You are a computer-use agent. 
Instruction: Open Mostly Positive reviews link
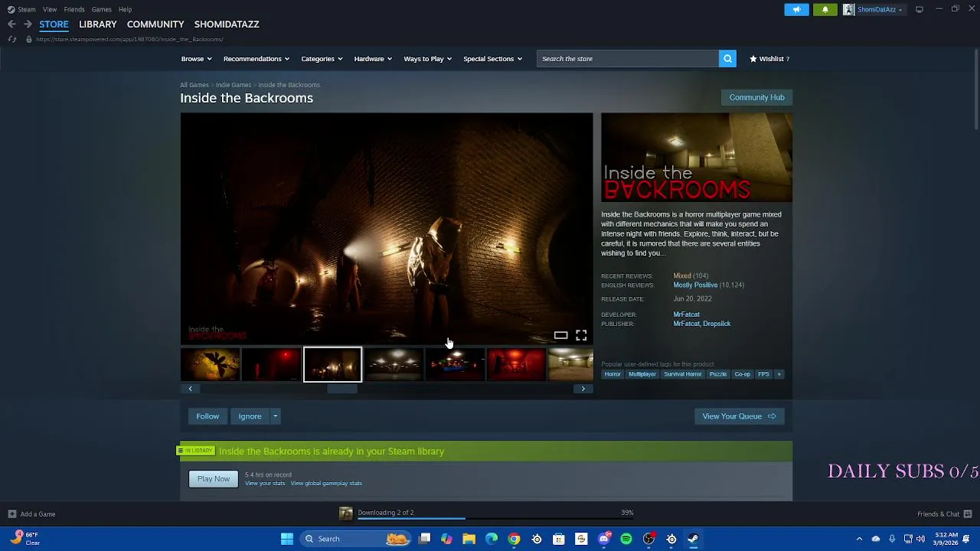coord(695,285)
